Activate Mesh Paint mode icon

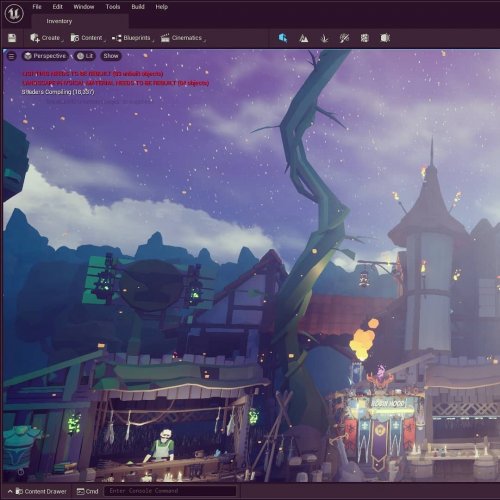[x=344, y=38]
